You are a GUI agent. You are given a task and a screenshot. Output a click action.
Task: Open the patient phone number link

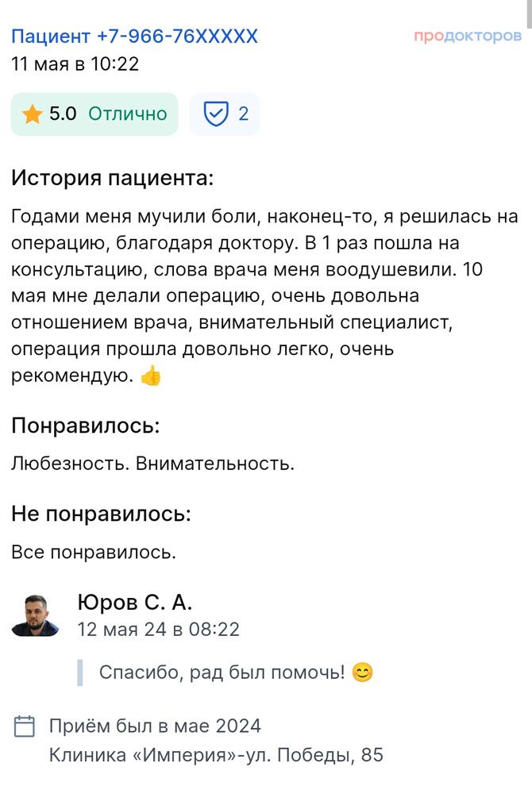(134, 36)
